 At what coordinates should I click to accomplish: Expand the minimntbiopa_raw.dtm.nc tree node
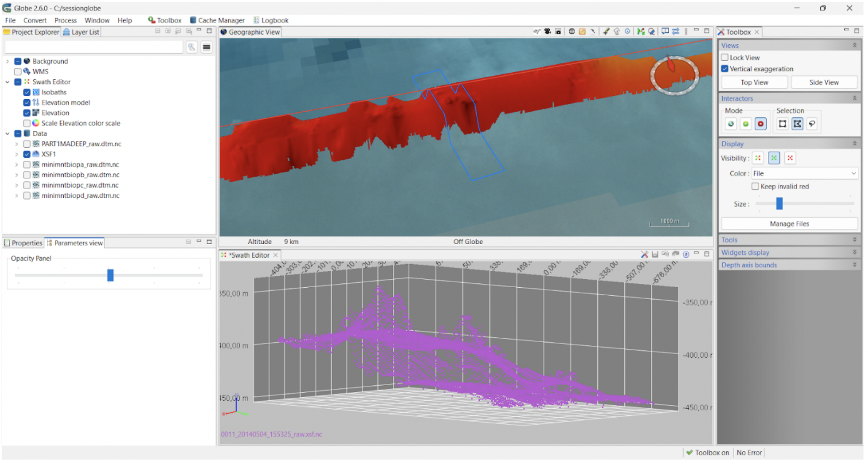click(x=16, y=165)
